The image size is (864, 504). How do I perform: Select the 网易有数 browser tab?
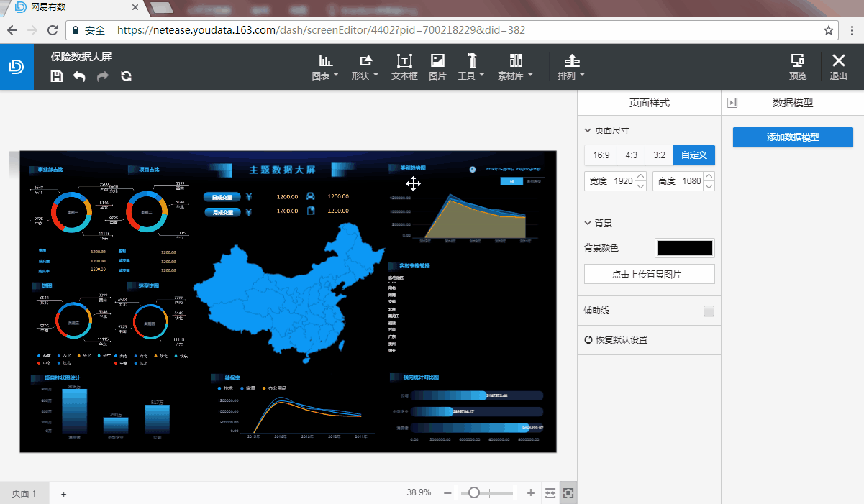pyautogui.click(x=76, y=9)
